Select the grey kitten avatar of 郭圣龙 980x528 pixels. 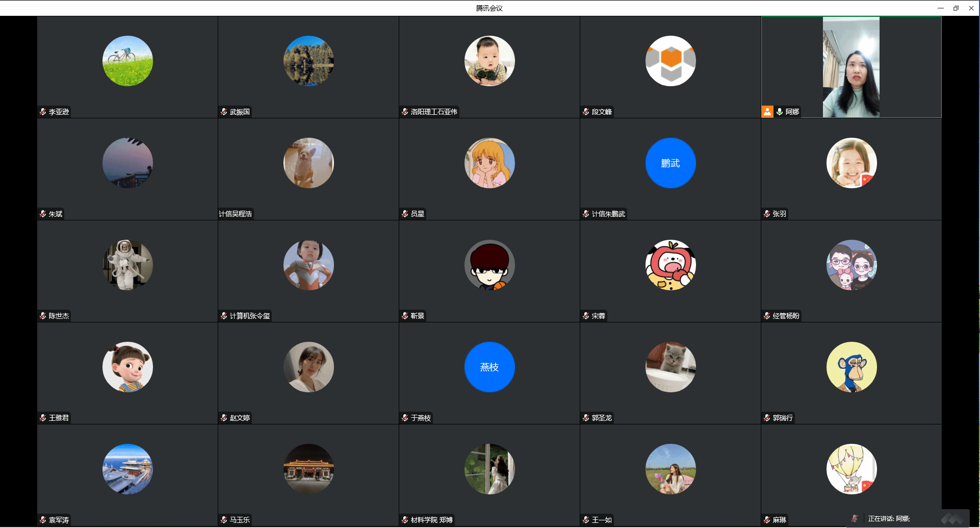(670, 367)
